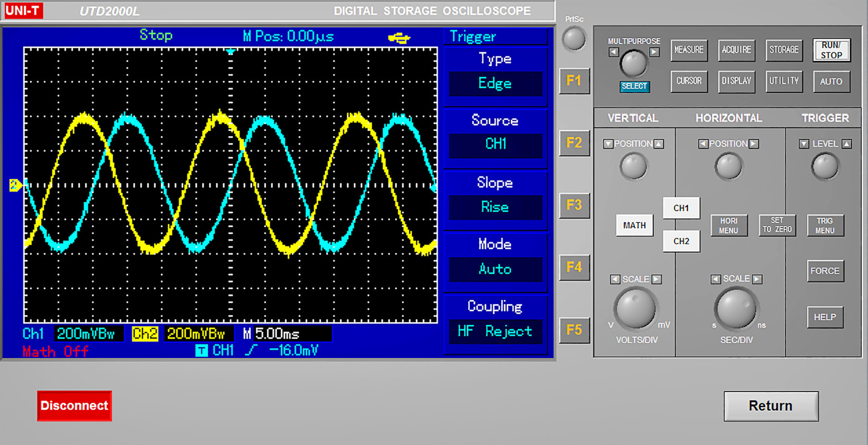Click the VOLTS/DIV scale knob
Screen dimensions: 868x445
(635, 308)
